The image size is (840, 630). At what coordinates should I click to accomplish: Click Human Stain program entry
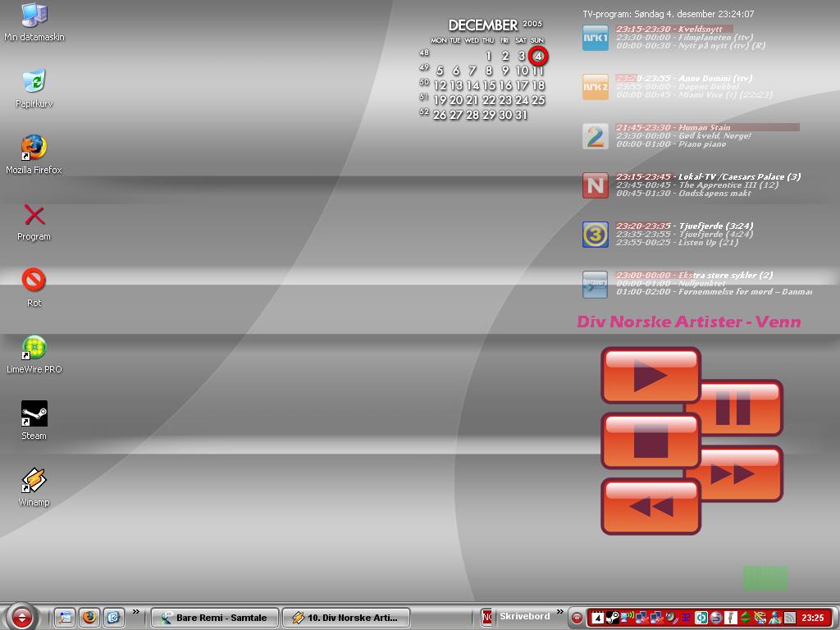point(673,127)
